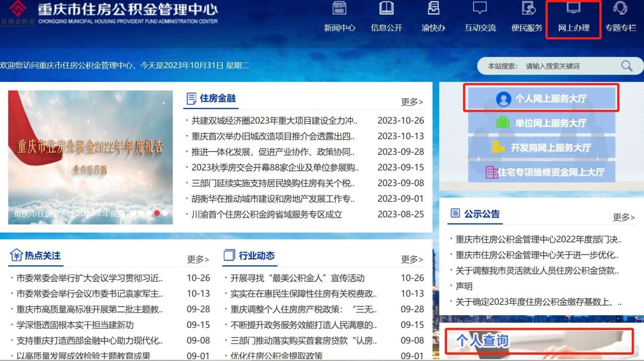This screenshot has width=644, height=361.
Task: Open the 专题专栏 menu item
Action: click(x=621, y=28)
